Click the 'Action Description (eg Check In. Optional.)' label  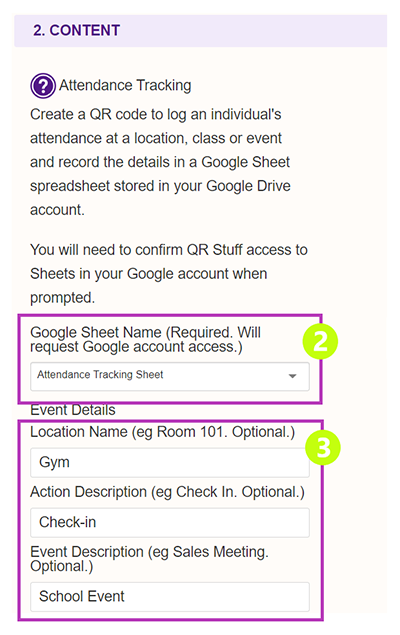point(167,492)
